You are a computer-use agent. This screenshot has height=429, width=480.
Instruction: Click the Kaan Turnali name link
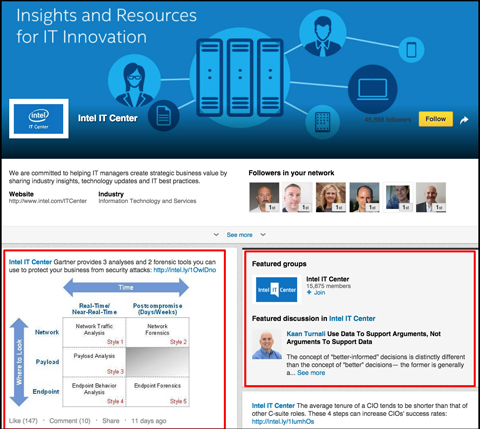(306, 334)
